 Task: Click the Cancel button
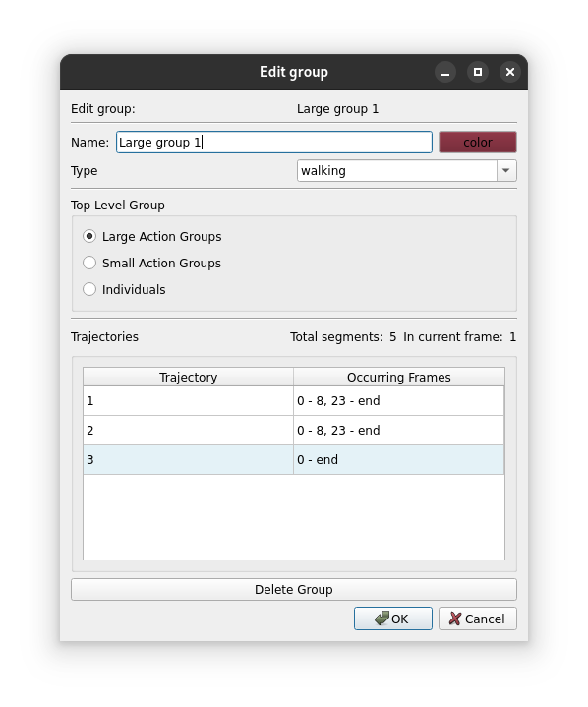[x=477, y=619]
